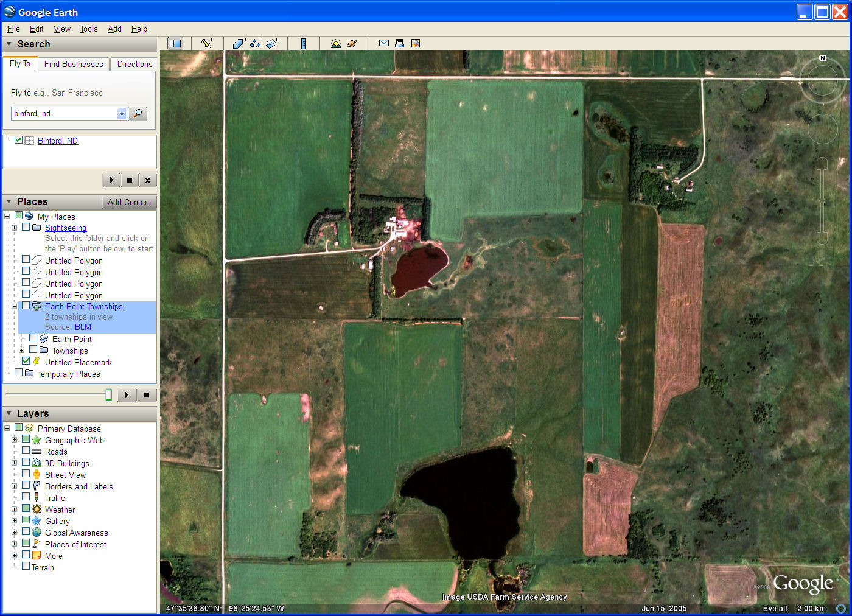Viewport: 852px width, 616px height.
Task: Click the Street View pegman layer icon
Action: click(37, 475)
